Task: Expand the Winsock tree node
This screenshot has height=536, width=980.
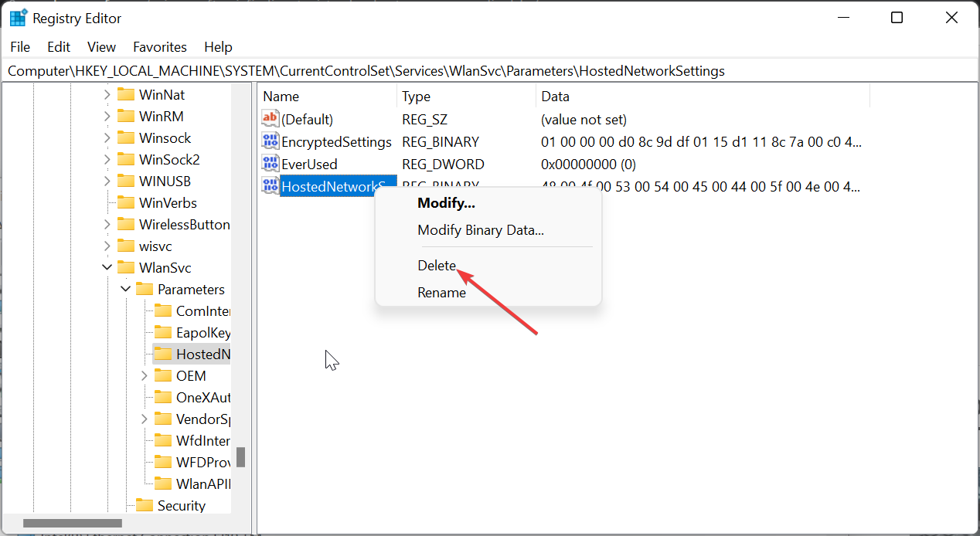Action: (107, 137)
